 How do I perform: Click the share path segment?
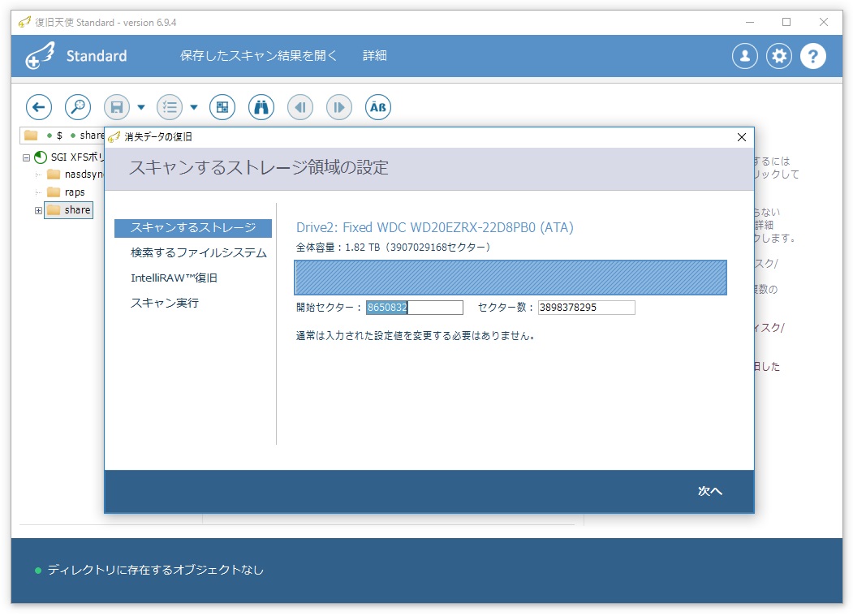(92, 136)
